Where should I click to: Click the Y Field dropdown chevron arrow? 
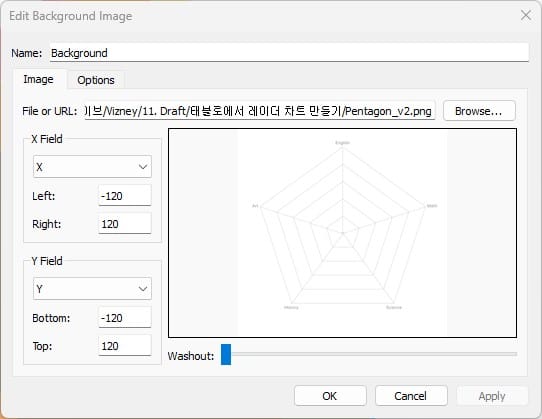click(x=143, y=289)
